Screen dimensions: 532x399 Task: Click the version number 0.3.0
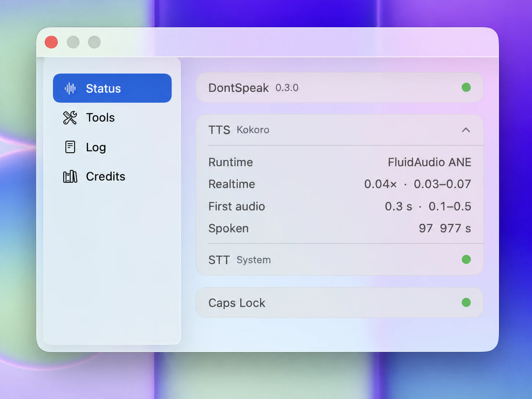(287, 88)
